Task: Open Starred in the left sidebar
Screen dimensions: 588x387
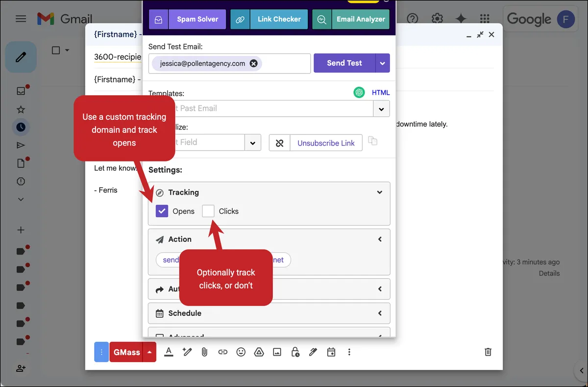Action: (21, 109)
